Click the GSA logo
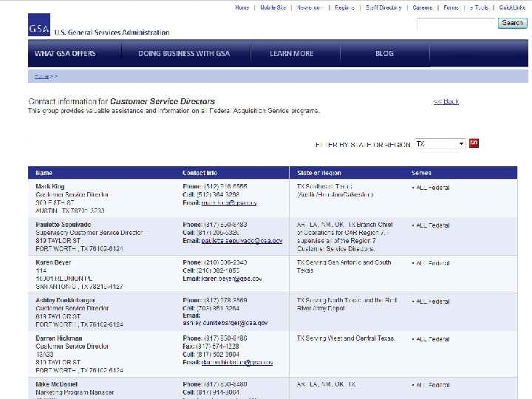 [x=39, y=25]
